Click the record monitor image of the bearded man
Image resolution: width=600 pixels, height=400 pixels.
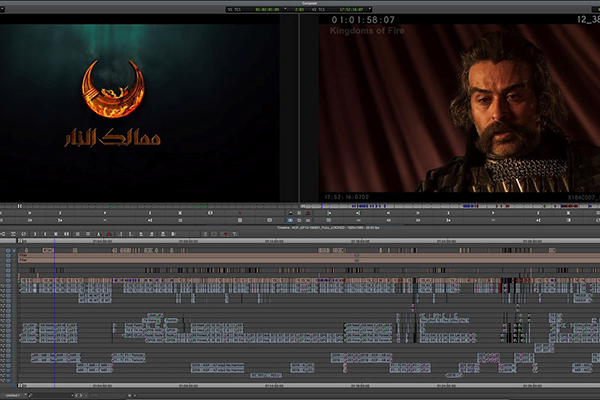459,108
